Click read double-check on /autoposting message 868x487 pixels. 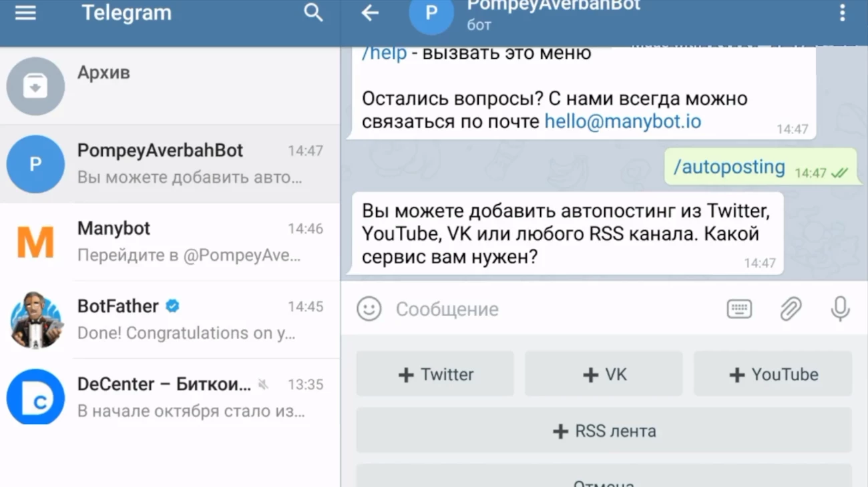point(839,173)
